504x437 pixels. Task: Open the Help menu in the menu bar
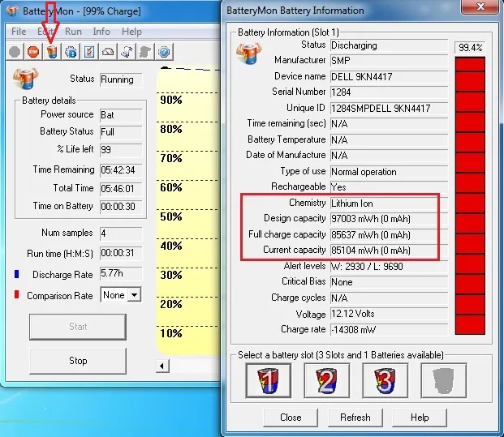pos(131,32)
